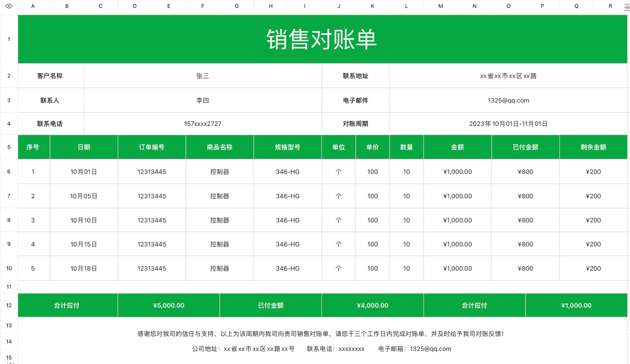This screenshot has height=364, width=630.
Task: Select the 李四 contact cell
Action: (202, 100)
